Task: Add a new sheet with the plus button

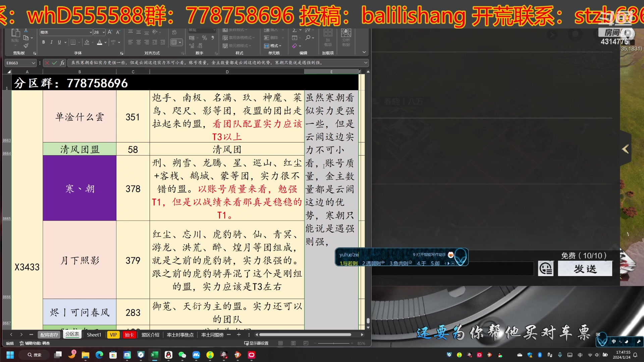Action: click(238, 335)
